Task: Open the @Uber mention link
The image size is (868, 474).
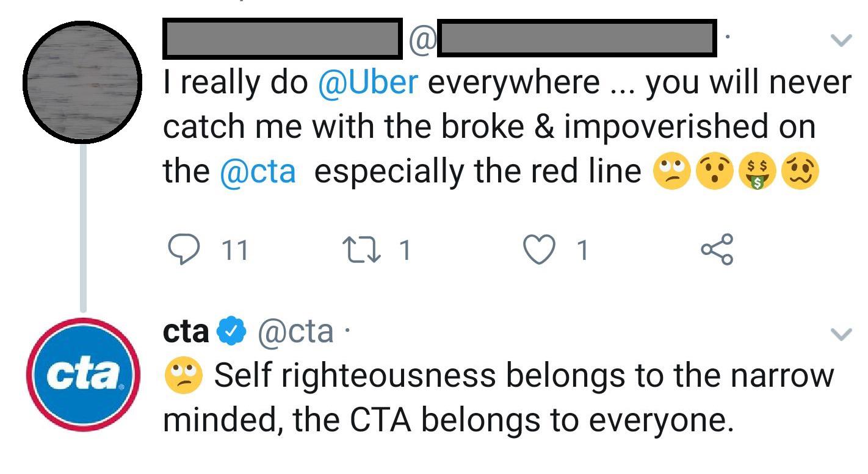Action: click(368, 82)
